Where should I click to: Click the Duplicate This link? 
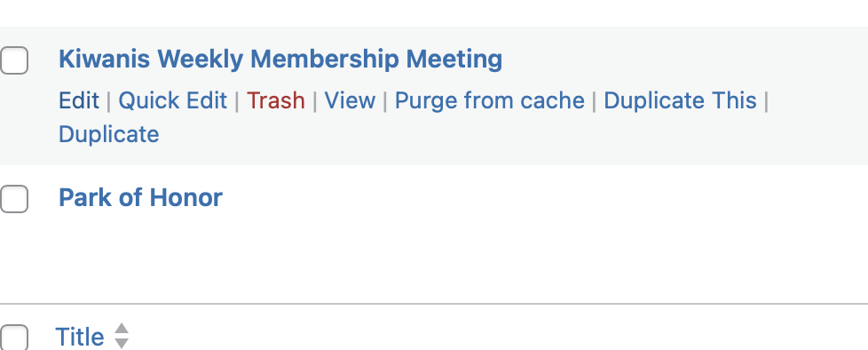click(680, 100)
